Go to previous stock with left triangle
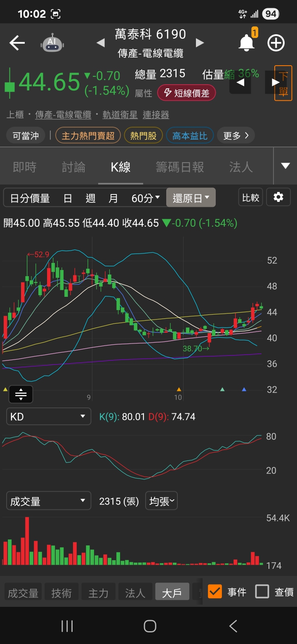Screen dimensions: 297x644 tap(101, 43)
